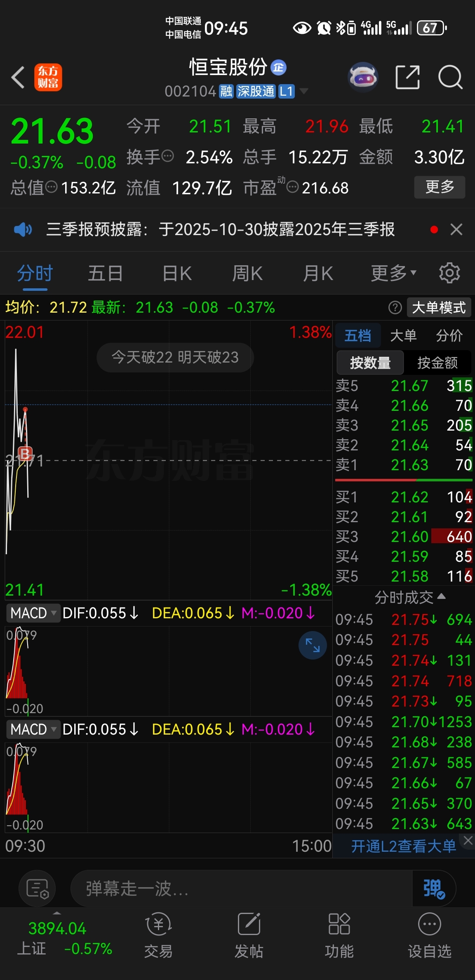Dismiss the announcement banner
The width and height of the screenshot is (475, 980).
(x=456, y=229)
